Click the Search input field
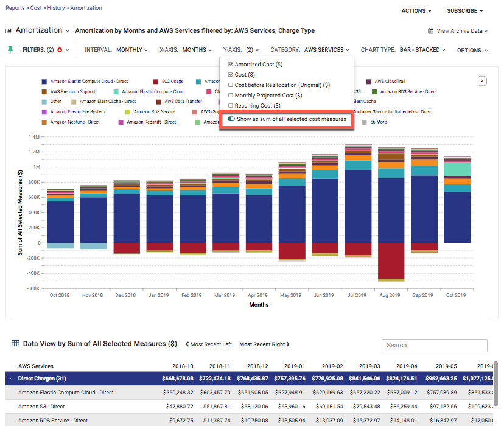The image size is (504, 426). pyautogui.click(x=434, y=345)
